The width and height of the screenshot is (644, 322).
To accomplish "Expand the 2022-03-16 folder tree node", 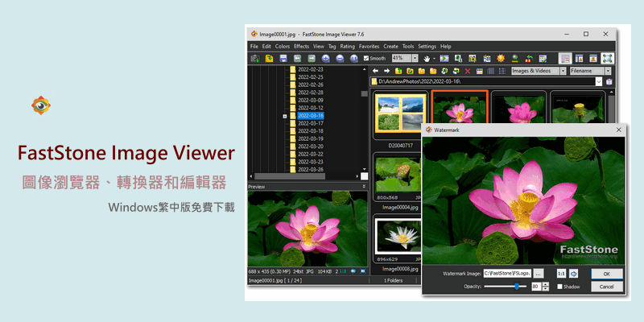I will tap(285, 116).
